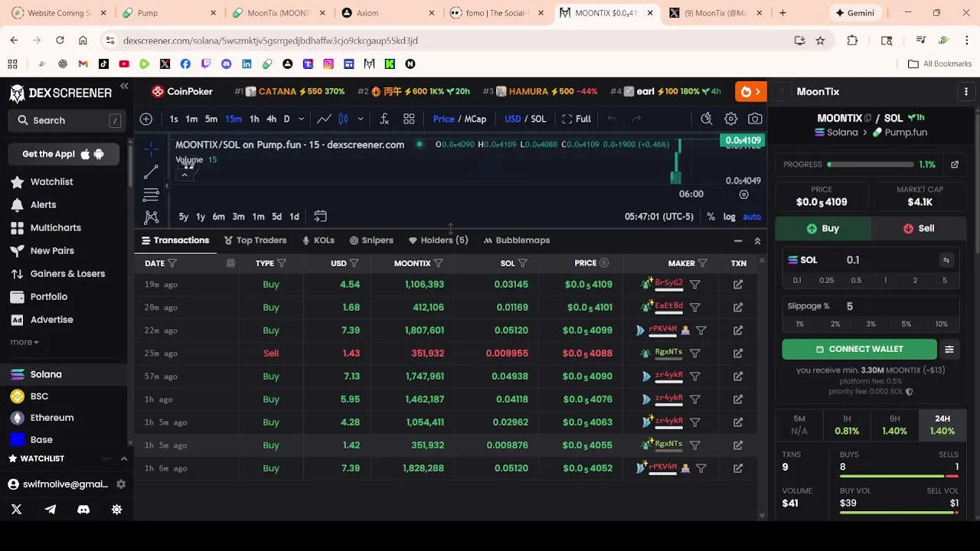Click the SOL amount input field
This screenshot has width=980, height=551.
870,260
